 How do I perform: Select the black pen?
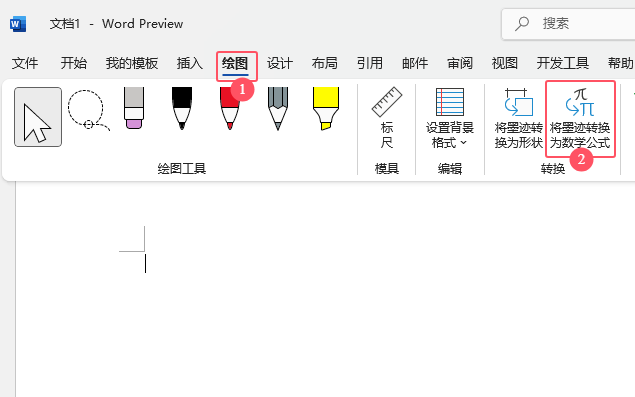182,108
